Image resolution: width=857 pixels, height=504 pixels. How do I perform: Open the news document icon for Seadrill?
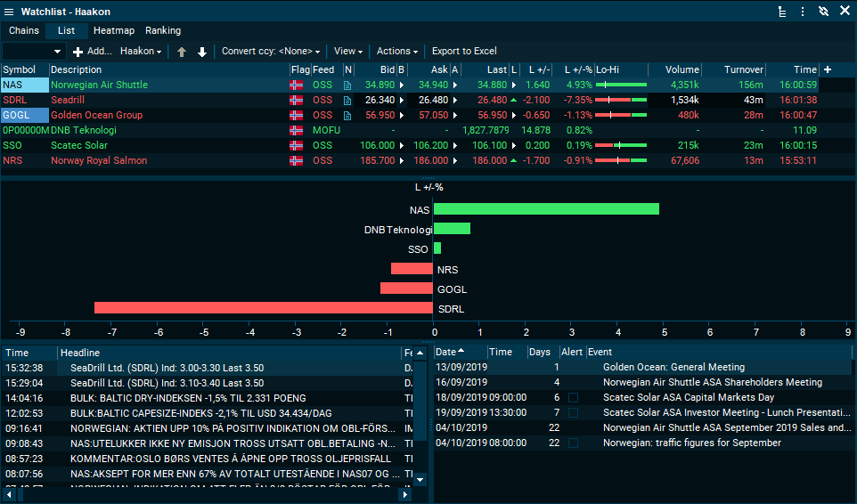tap(347, 101)
